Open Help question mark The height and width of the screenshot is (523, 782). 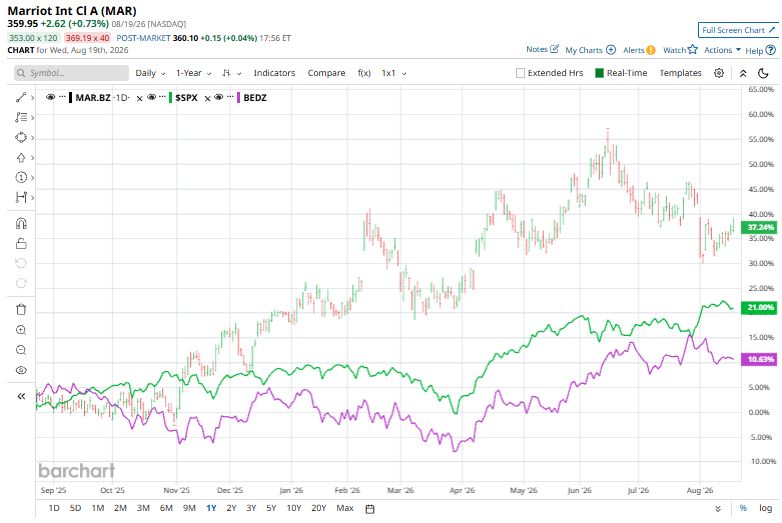(x=771, y=50)
